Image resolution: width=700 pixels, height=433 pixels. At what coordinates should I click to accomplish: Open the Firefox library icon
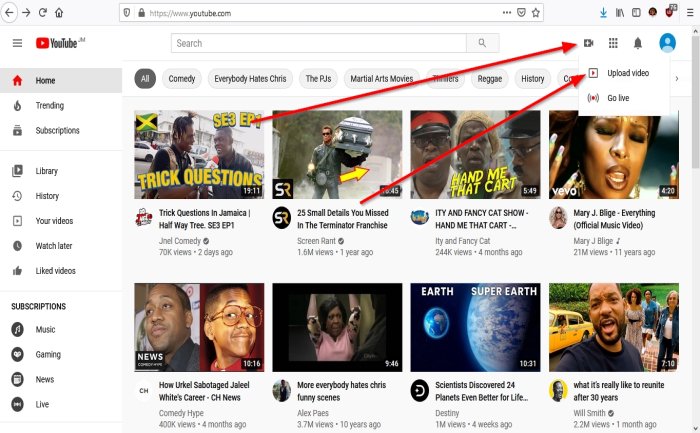coord(620,13)
